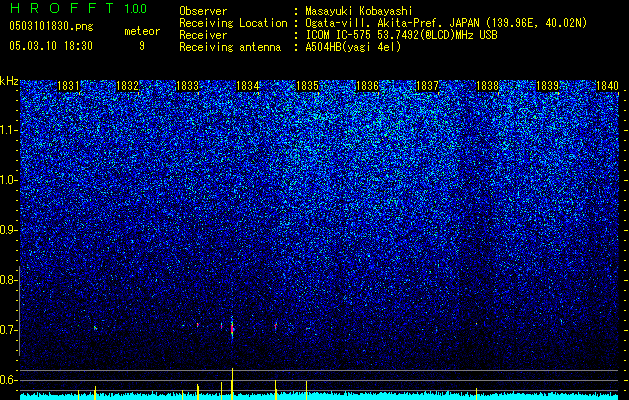Click the meteor count label

point(142,31)
